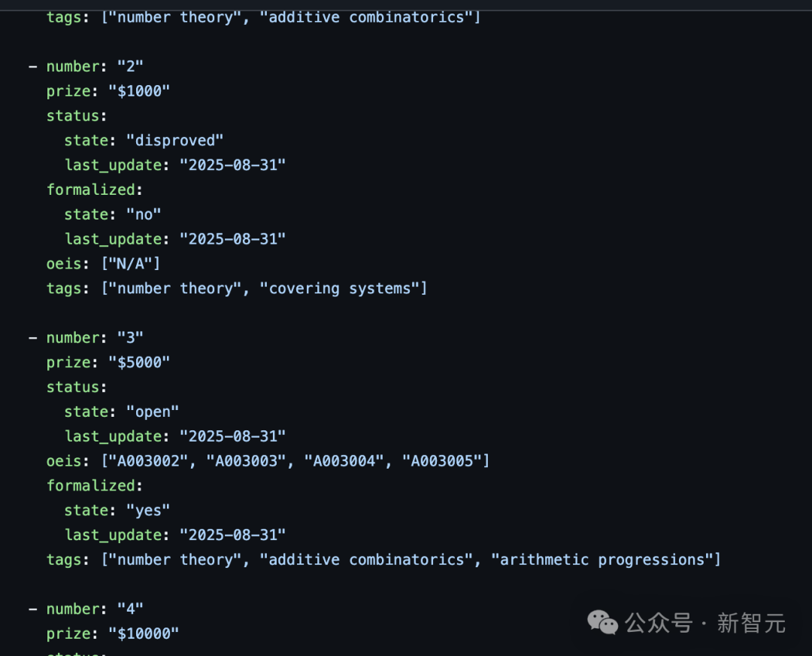Click the "disproved" state value
Viewport: 812px width, 656px height.
[174, 140]
